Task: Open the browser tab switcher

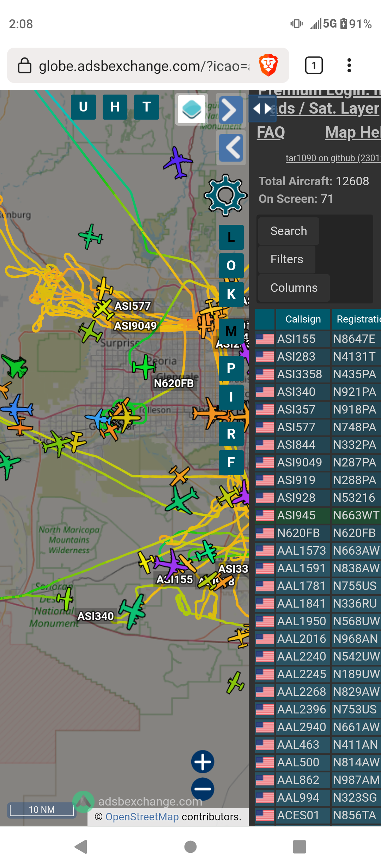Action: point(314,65)
